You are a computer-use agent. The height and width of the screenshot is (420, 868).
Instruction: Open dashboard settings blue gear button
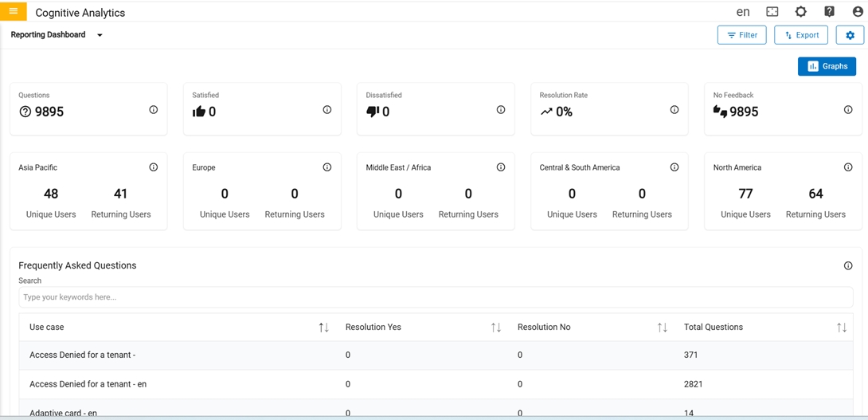(850, 35)
